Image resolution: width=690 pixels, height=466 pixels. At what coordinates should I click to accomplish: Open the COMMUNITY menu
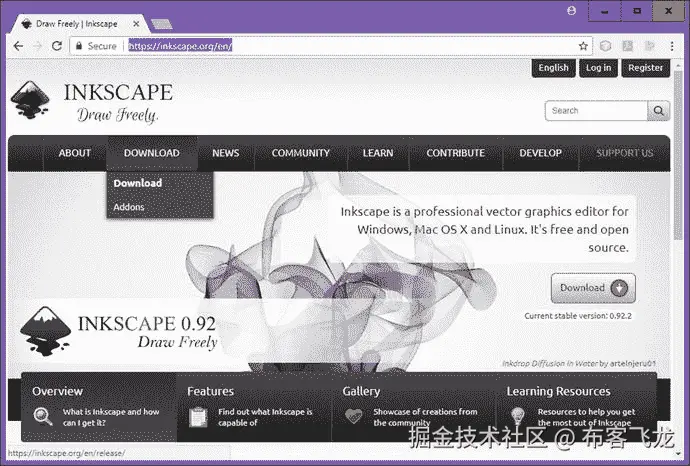pos(301,153)
